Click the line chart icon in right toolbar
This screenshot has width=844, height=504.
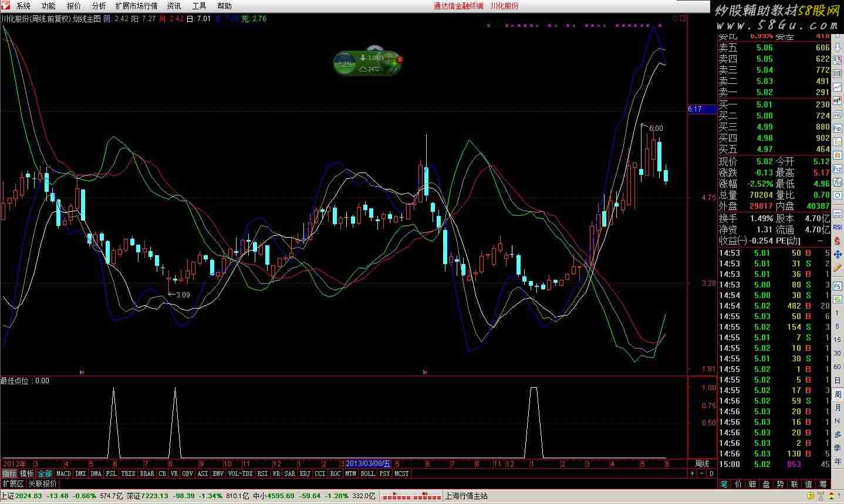click(x=838, y=87)
